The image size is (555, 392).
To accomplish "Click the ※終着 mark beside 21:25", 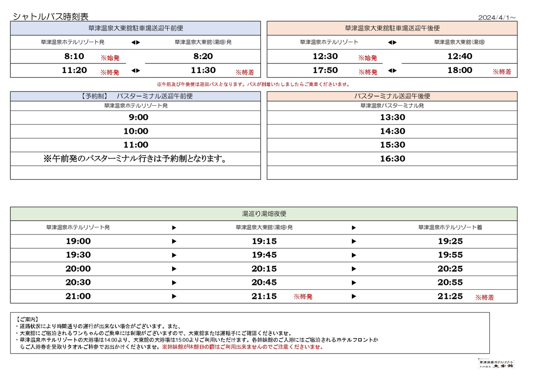I will (x=485, y=297).
